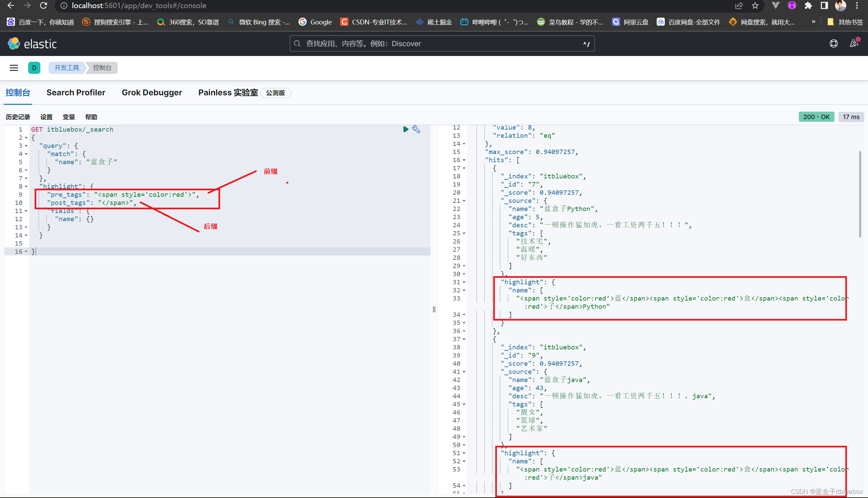Collapse the _source object at line 21
This screenshot has width=868, height=498.
click(464, 201)
